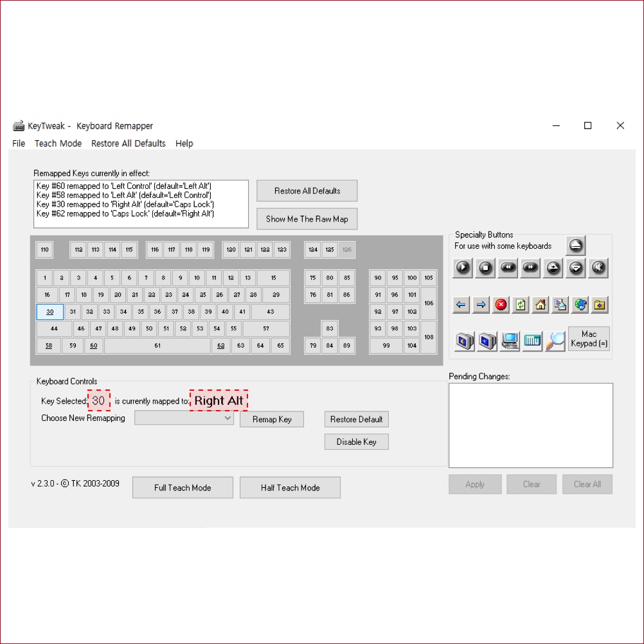Select keypad key 106
The height and width of the screenshot is (644, 644).
pyautogui.click(x=429, y=303)
